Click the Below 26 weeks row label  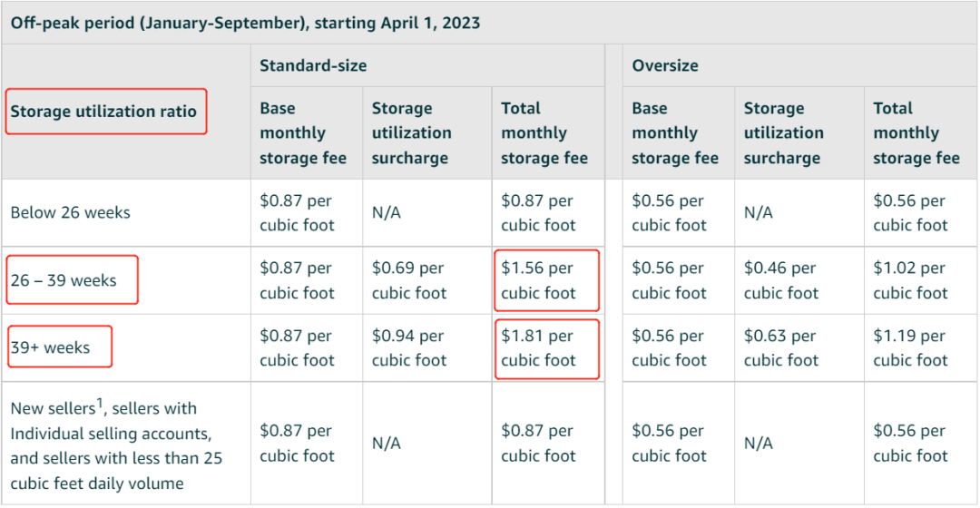pyautogui.click(x=70, y=212)
